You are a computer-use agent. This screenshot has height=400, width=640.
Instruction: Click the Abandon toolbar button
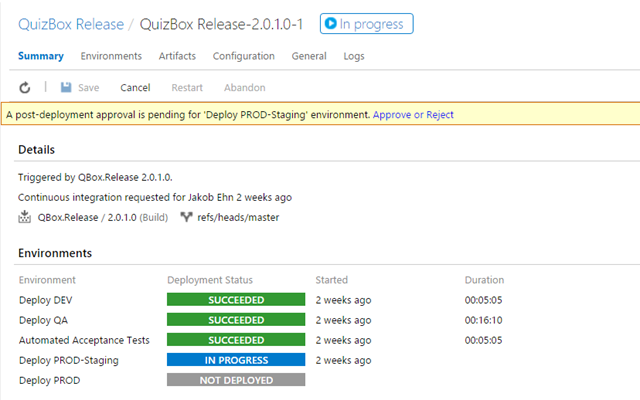(244, 88)
